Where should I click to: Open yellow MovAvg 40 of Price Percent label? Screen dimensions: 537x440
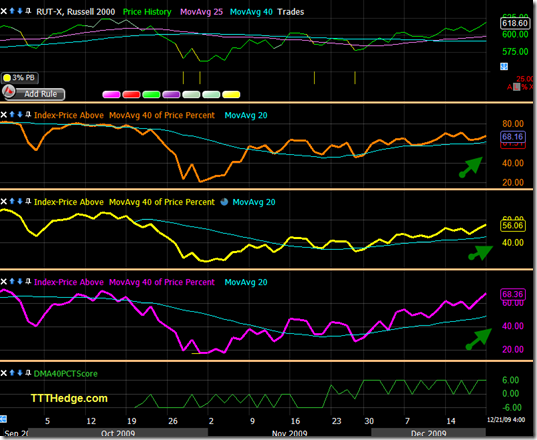pyautogui.click(x=162, y=202)
